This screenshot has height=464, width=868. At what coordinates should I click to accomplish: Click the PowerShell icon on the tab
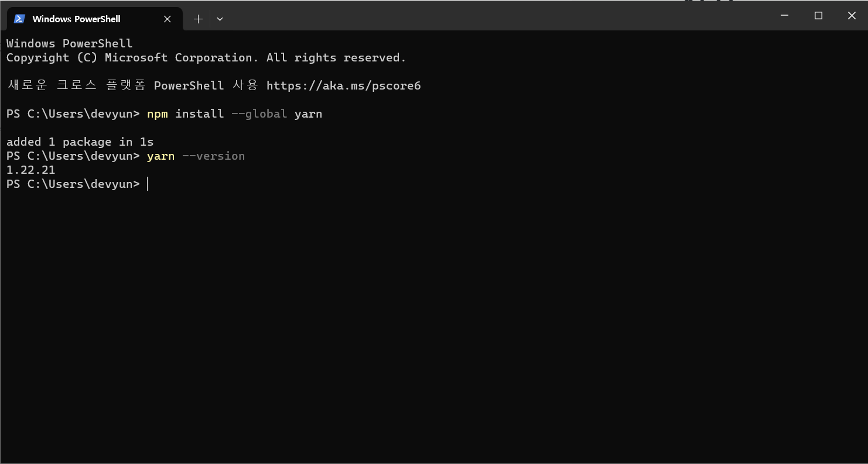pos(19,19)
